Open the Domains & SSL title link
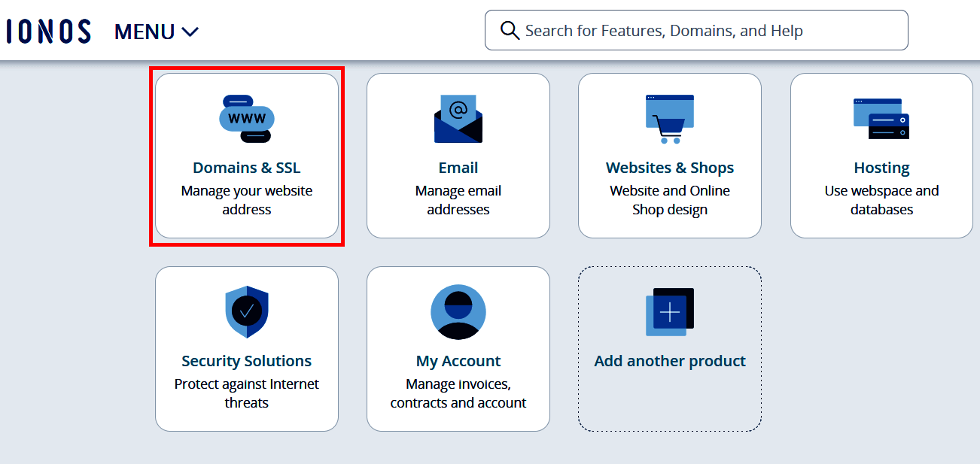This screenshot has width=980, height=464. pos(247,168)
